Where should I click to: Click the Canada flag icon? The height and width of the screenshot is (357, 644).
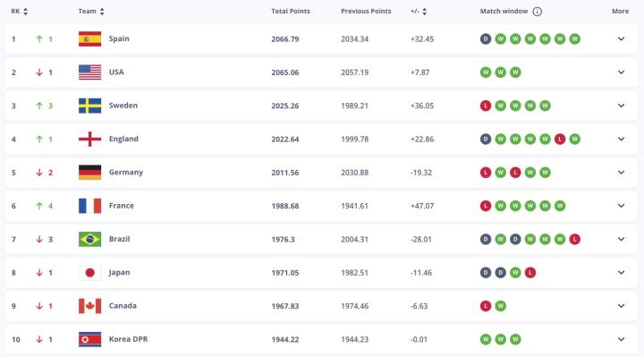tap(89, 306)
